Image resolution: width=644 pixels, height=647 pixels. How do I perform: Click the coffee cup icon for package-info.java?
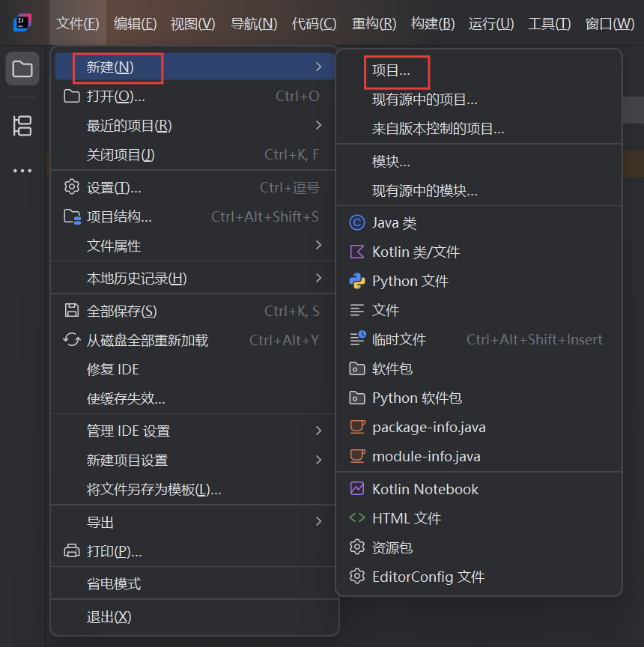(357, 427)
